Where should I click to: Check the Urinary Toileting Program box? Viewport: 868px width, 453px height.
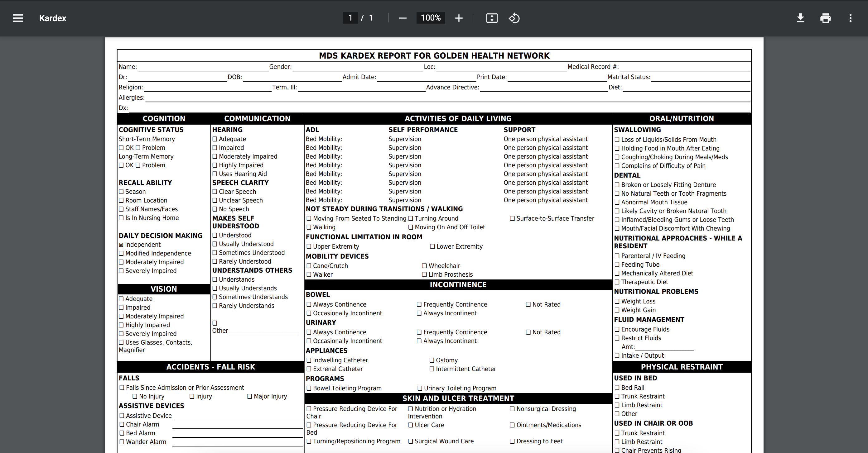pyautogui.click(x=420, y=388)
